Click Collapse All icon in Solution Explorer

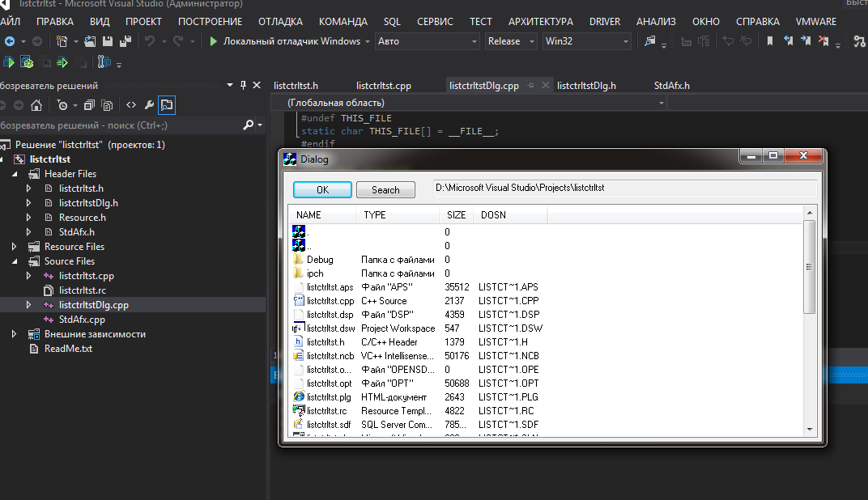coord(89,105)
